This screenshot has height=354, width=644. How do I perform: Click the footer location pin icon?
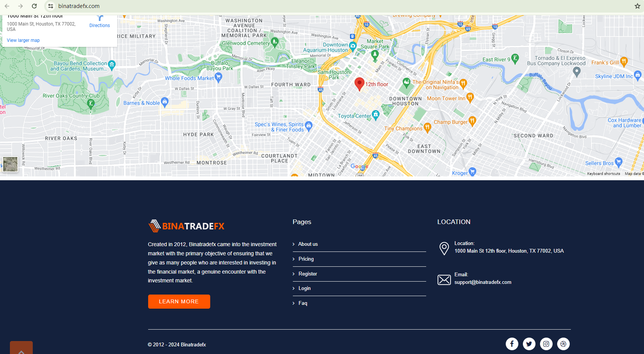pos(444,248)
